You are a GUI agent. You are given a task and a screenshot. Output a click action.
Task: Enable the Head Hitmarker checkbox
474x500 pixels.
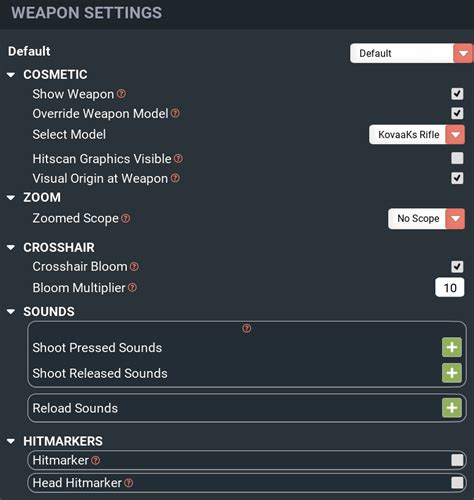click(457, 482)
